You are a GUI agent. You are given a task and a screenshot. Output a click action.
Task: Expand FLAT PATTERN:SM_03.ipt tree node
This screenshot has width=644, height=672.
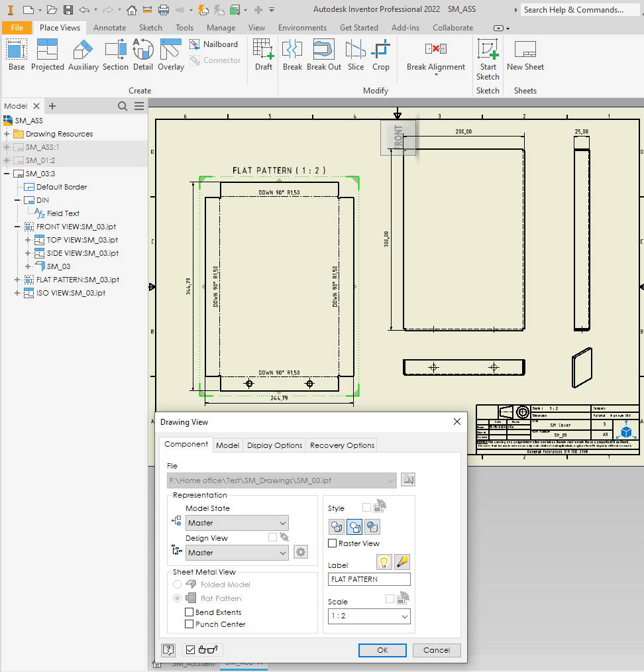click(x=18, y=280)
